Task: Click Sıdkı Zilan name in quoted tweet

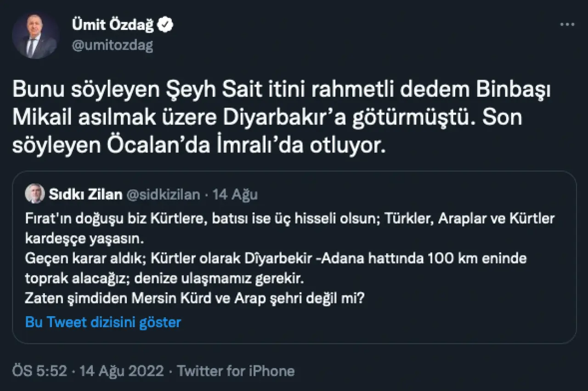Action: 85,195
